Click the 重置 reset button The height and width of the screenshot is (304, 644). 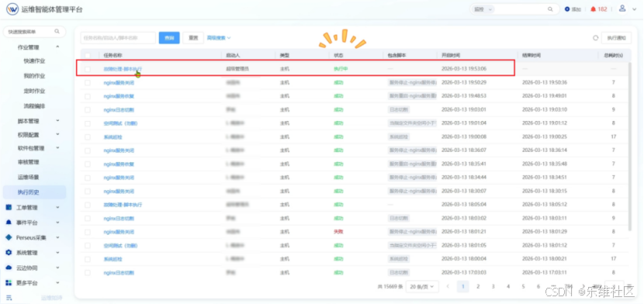(193, 38)
